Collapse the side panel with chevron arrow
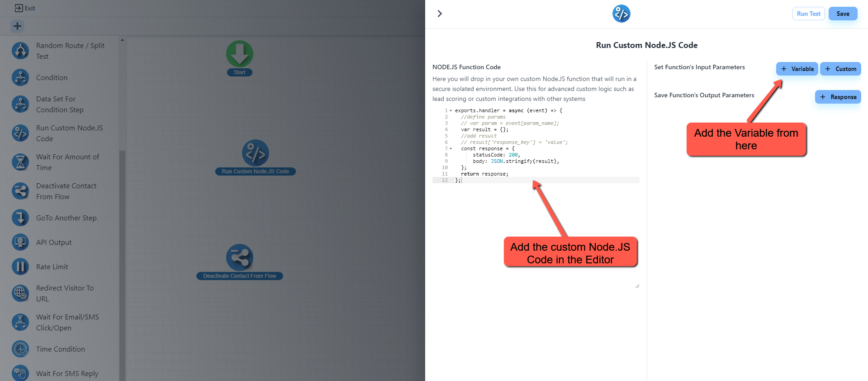Viewport: 868px width, 381px height. click(x=439, y=14)
